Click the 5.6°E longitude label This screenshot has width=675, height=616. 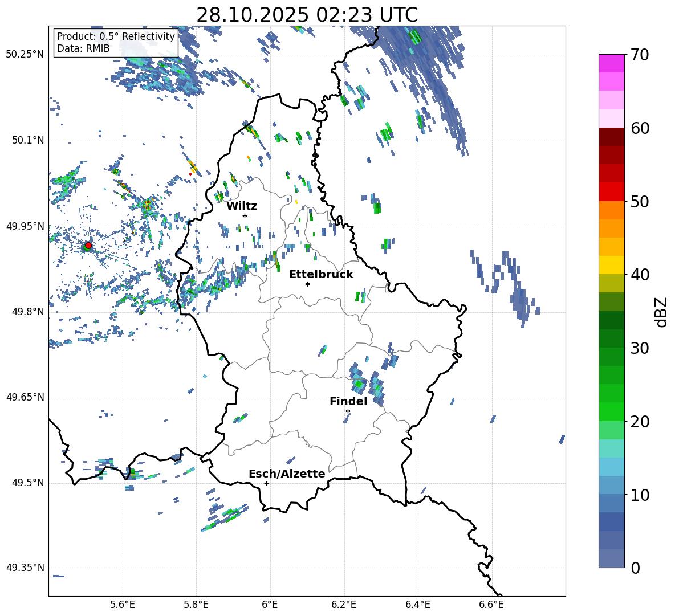click(122, 605)
